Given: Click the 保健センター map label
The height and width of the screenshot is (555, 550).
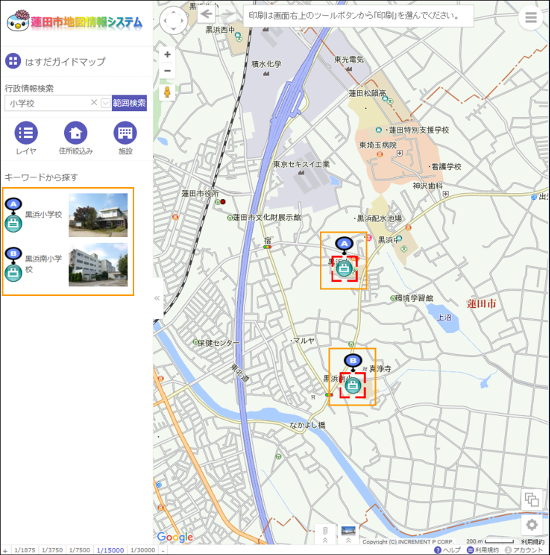Looking at the screenshot, I should click(219, 343).
